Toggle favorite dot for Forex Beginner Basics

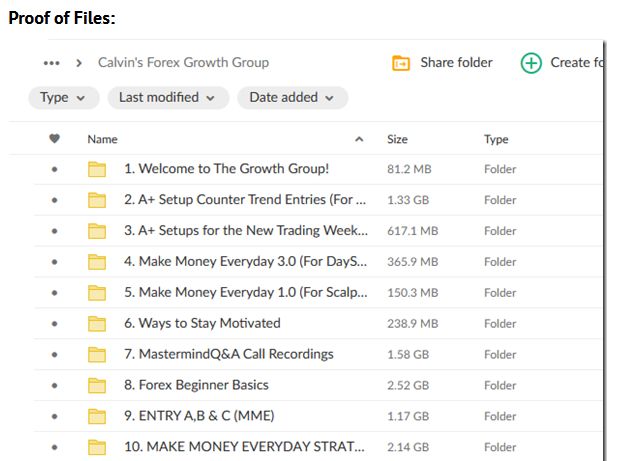54,385
